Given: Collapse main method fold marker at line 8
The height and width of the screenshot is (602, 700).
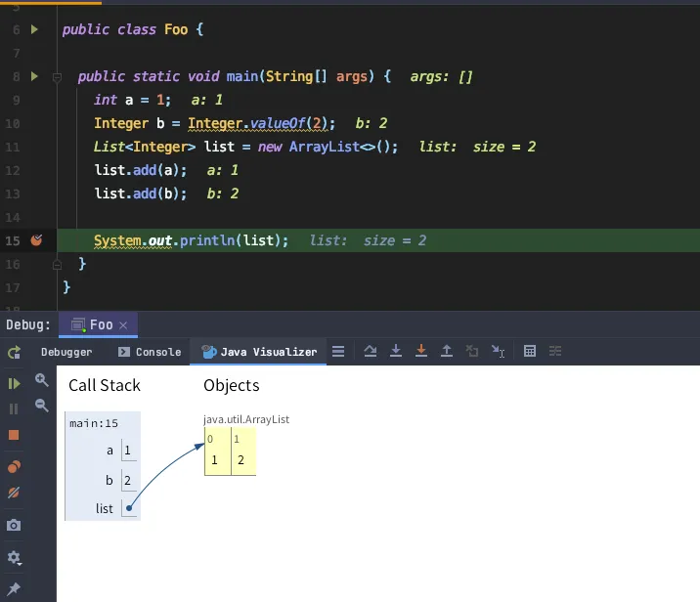Looking at the screenshot, I should tap(57, 77).
